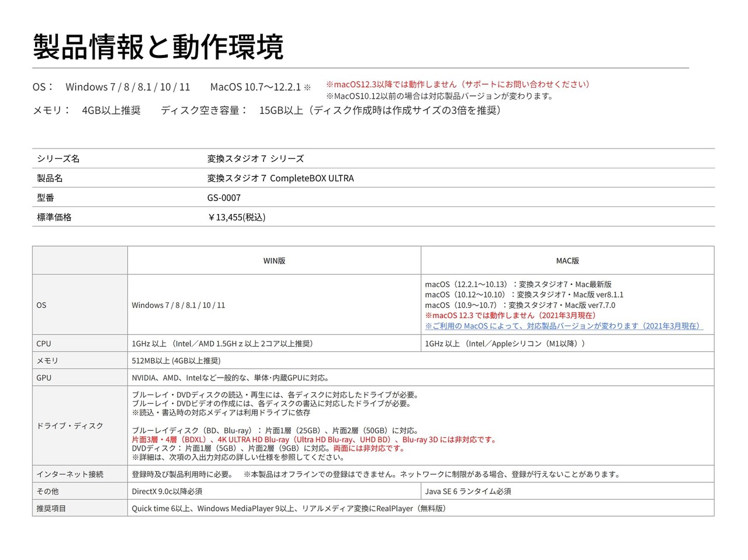Click the red ※macOS 12.3 では動作しません line in table

pyautogui.click(x=511, y=315)
